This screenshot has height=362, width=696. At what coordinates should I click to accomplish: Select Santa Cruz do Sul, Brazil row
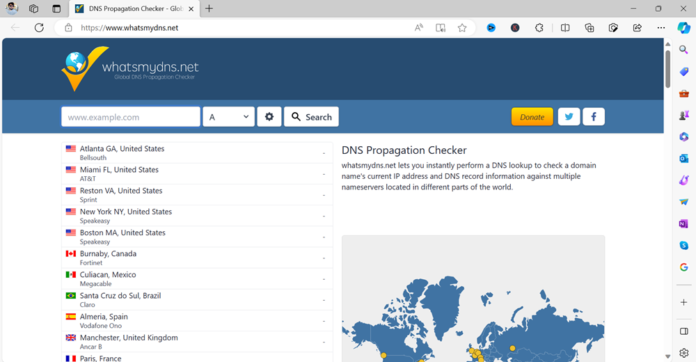pos(197,299)
